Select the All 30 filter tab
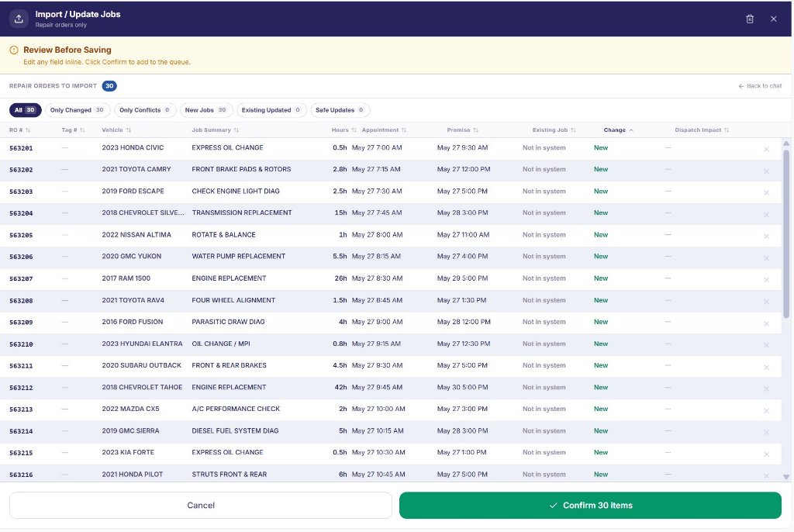Viewport: 794px width, 532px height. pyautogui.click(x=26, y=110)
